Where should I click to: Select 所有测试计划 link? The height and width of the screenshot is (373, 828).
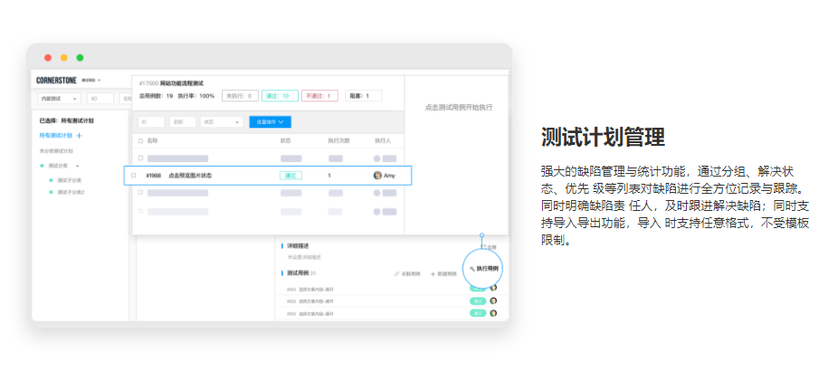pyautogui.click(x=55, y=136)
